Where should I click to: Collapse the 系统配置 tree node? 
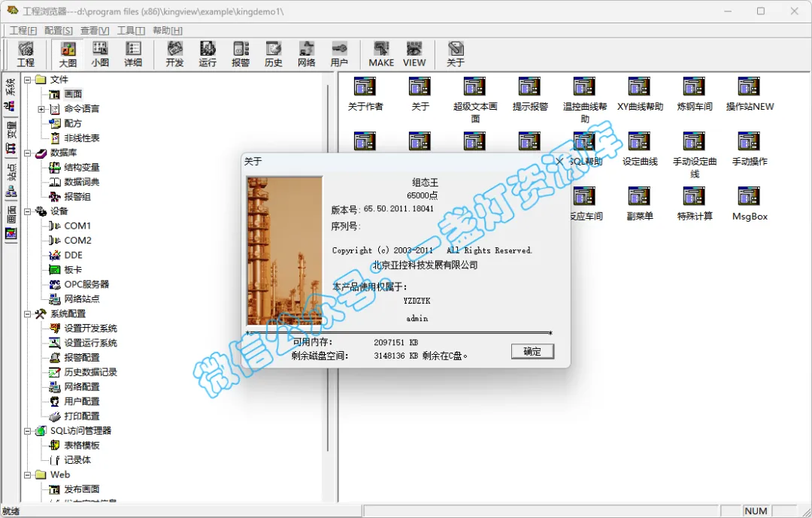click(28, 314)
